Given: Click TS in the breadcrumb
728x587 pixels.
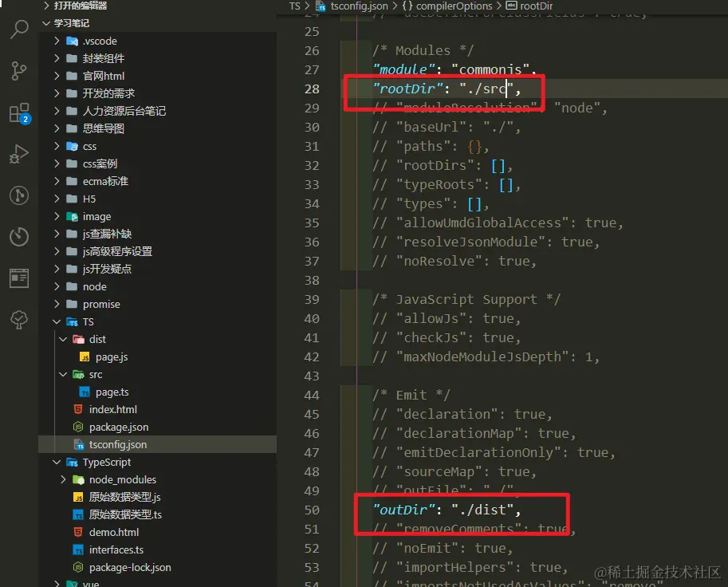Looking at the screenshot, I should click(294, 6).
